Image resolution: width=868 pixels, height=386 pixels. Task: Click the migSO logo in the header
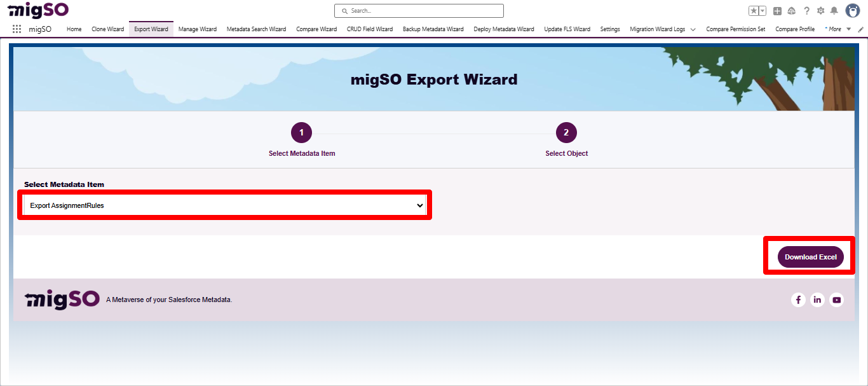(38, 10)
